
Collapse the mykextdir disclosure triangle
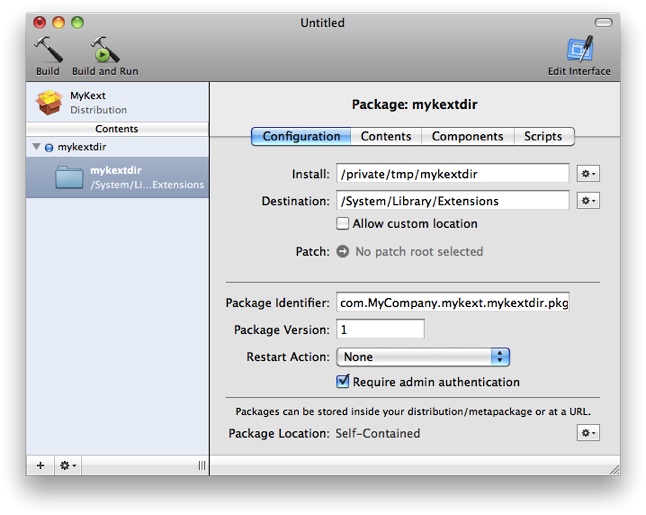tap(37, 146)
